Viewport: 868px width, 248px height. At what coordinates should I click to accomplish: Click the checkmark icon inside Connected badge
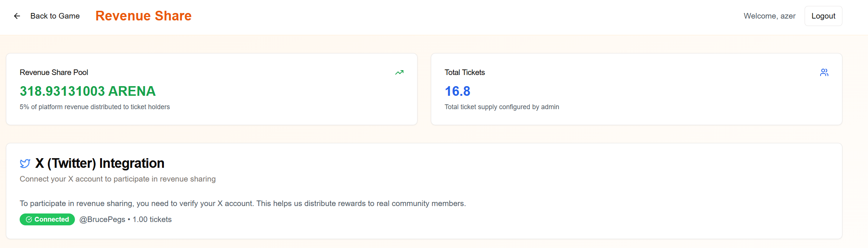[x=29, y=219]
